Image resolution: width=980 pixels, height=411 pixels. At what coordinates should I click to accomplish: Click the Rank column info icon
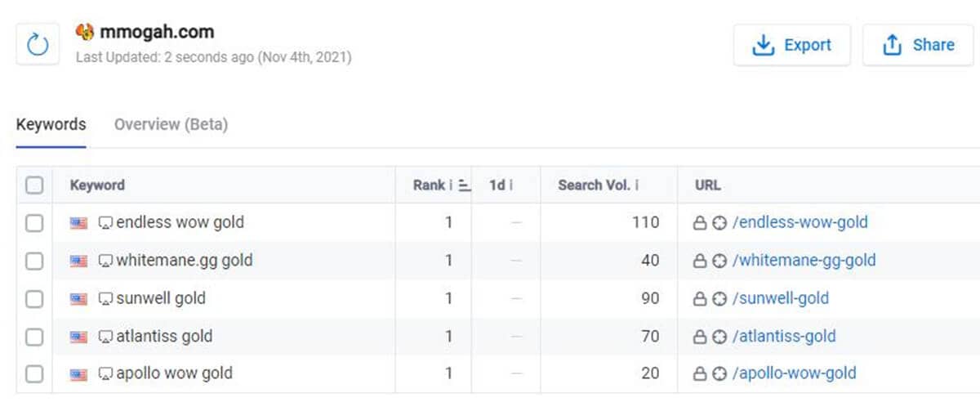coord(451,185)
